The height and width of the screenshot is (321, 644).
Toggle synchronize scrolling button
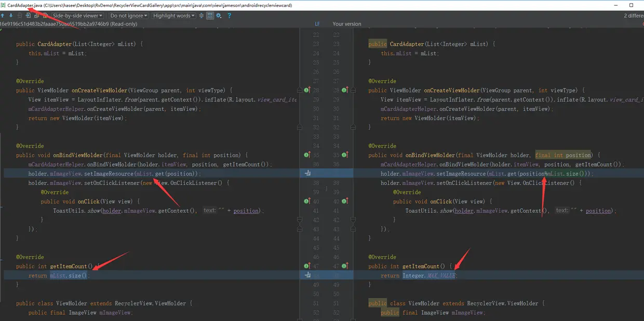coord(210,16)
